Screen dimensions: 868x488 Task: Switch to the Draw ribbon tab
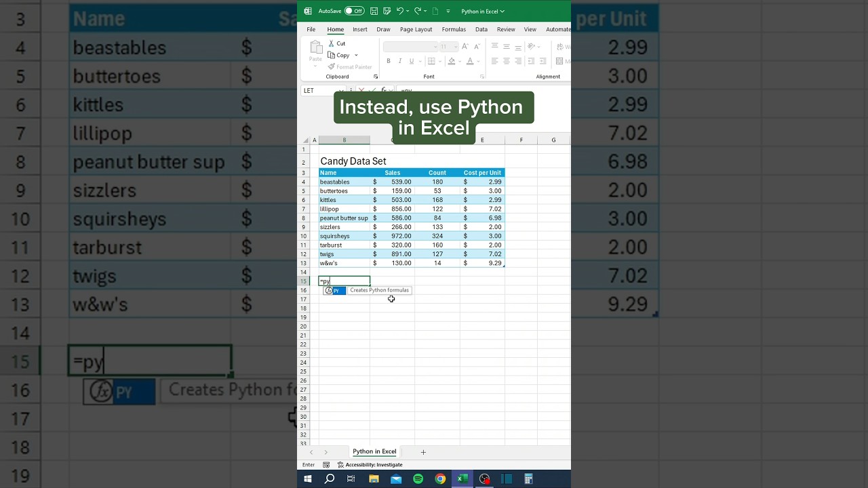[x=383, y=29]
